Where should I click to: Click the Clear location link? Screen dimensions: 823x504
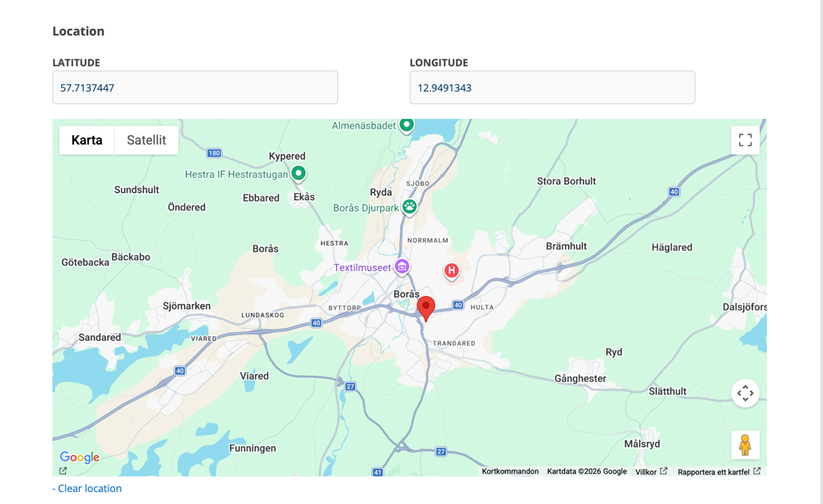87,488
